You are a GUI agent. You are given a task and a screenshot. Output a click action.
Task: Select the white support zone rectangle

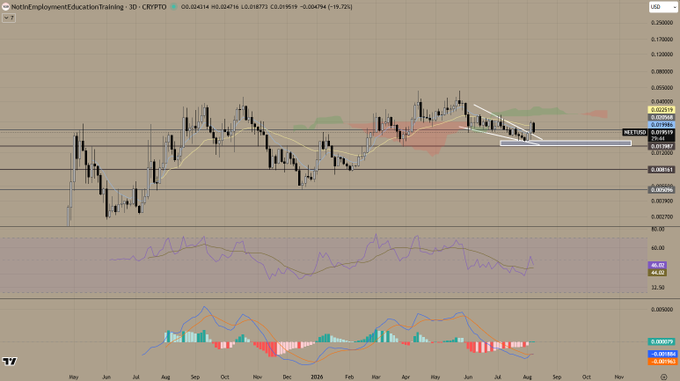566,143
